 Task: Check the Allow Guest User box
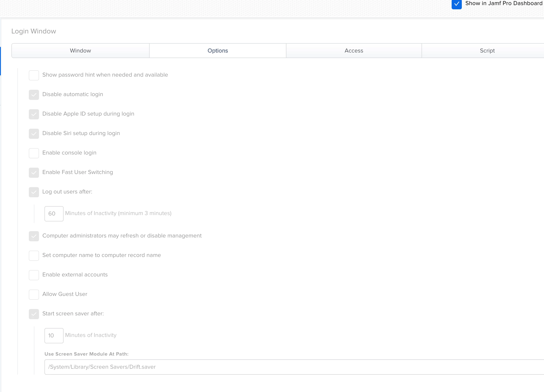pyautogui.click(x=34, y=294)
